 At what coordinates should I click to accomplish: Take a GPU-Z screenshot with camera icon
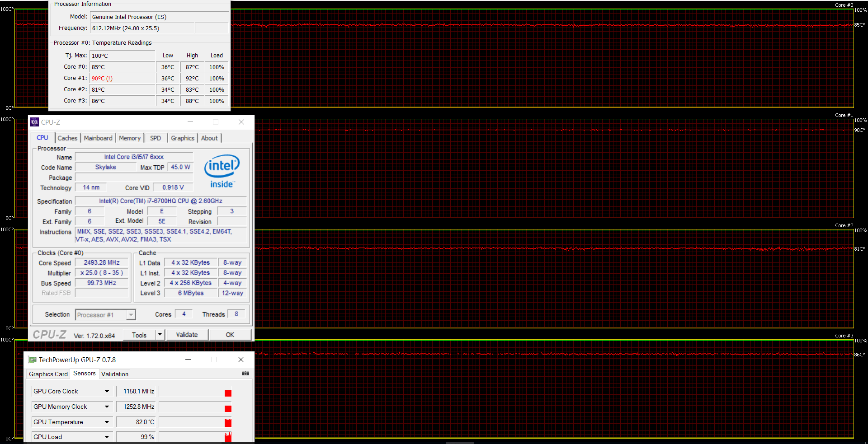coord(245,374)
